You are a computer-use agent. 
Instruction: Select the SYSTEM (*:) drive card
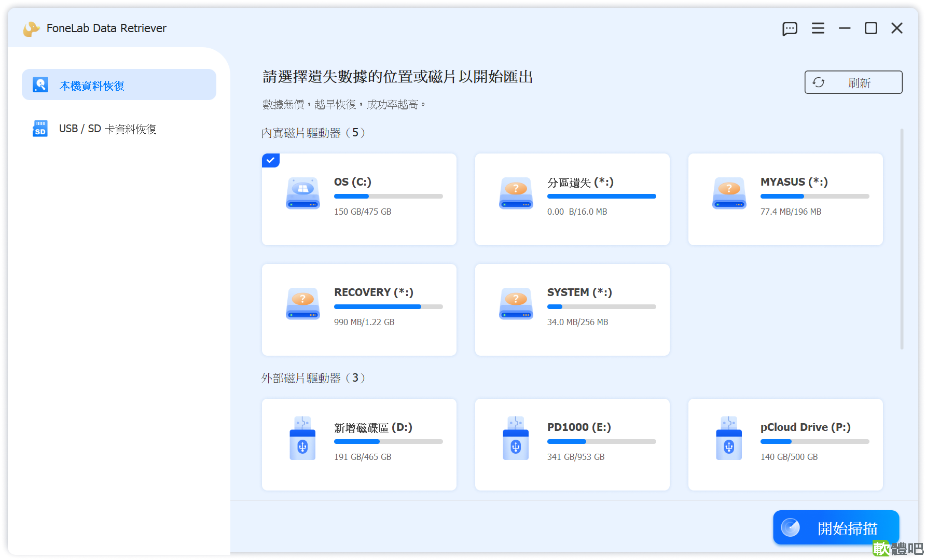click(572, 310)
